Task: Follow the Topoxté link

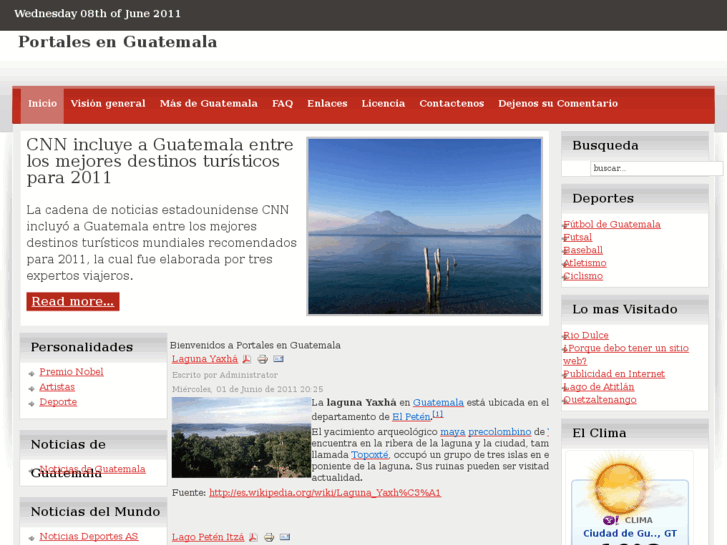Action: (370, 455)
